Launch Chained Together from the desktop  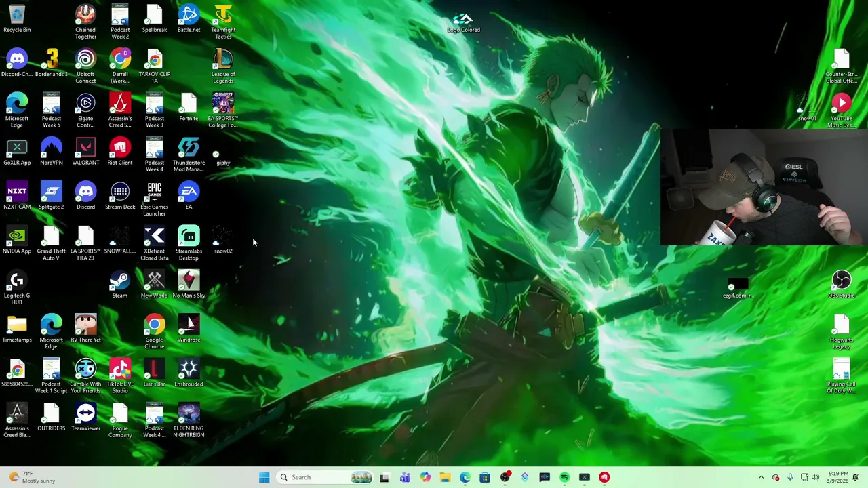pyautogui.click(x=85, y=22)
